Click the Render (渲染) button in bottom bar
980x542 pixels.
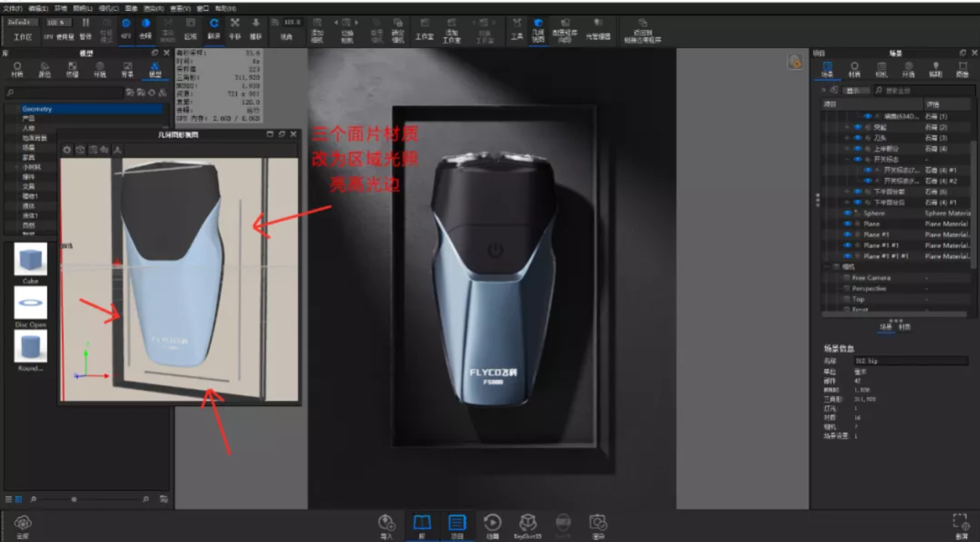coord(598,526)
